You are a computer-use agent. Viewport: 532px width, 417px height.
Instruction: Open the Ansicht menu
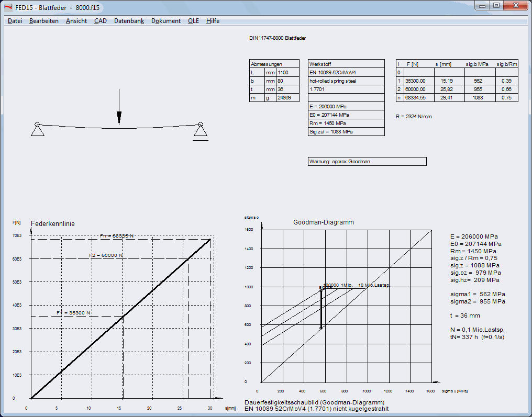76,21
